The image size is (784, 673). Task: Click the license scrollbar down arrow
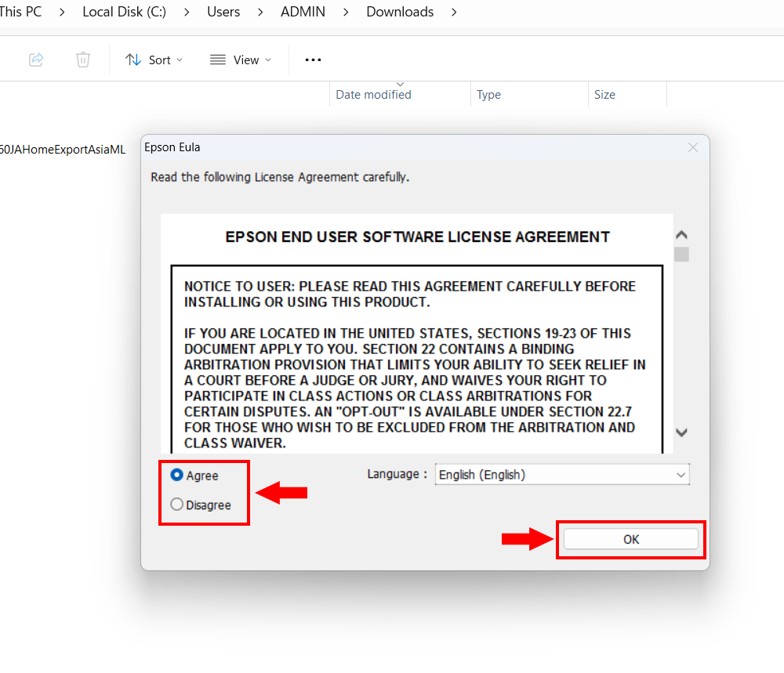(x=681, y=432)
